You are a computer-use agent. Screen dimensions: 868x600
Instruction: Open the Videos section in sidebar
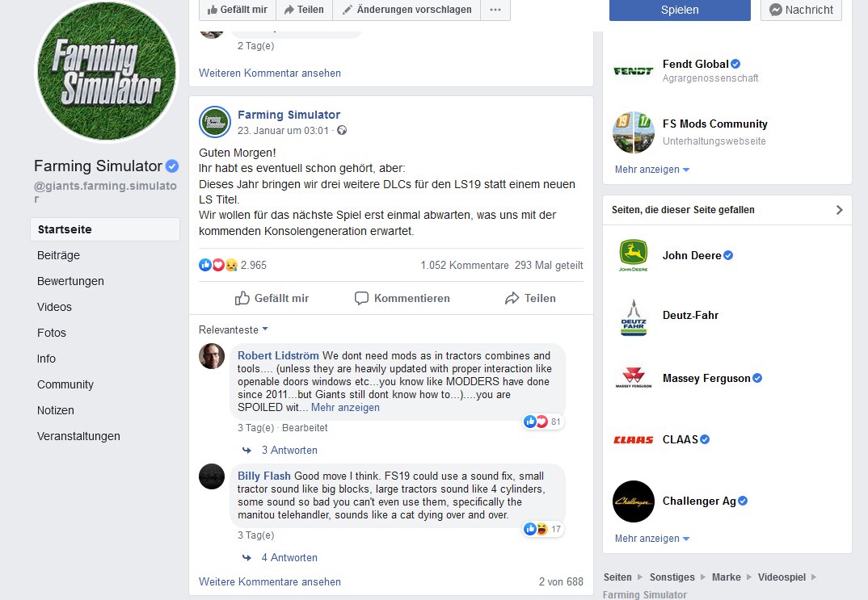coord(54,307)
